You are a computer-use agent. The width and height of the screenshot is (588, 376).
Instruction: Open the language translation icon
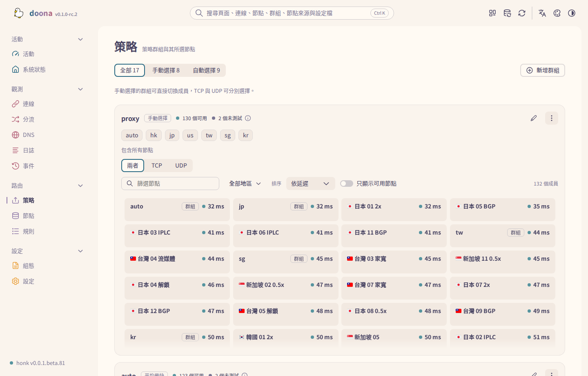point(542,13)
